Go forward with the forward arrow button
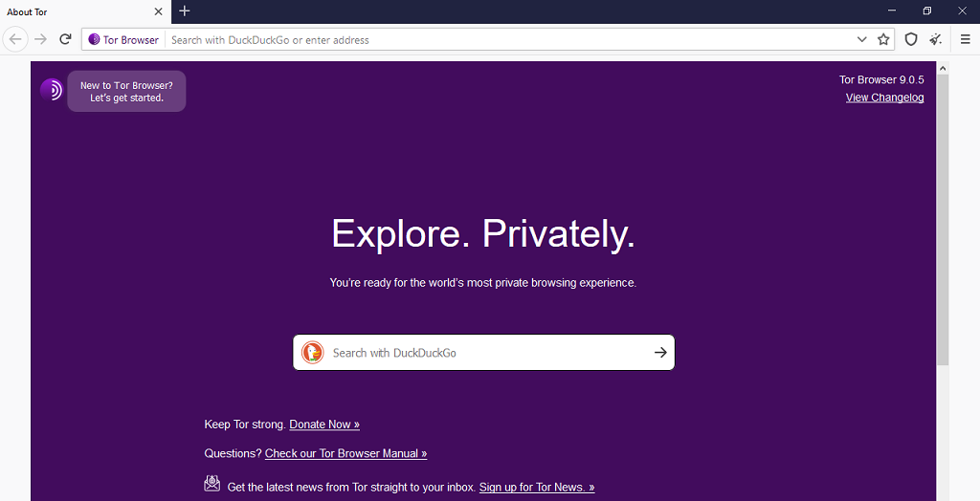980x501 pixels. [40, 39]
